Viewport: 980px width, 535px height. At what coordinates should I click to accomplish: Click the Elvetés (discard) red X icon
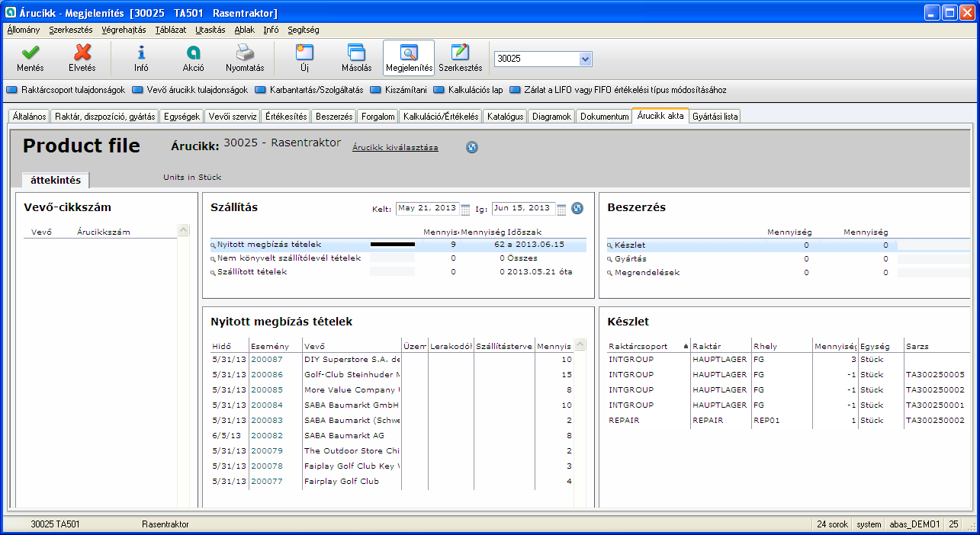tap(82, 53)
